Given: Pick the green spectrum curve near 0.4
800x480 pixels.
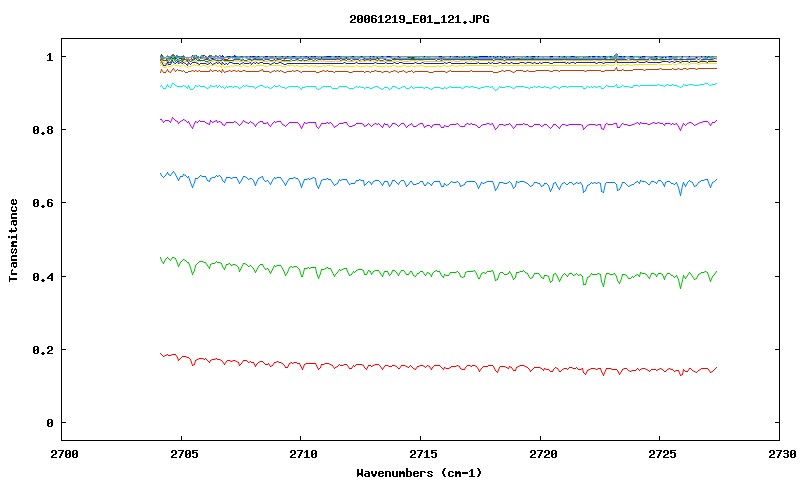Looking at the screenshot, I should point(439,273).
